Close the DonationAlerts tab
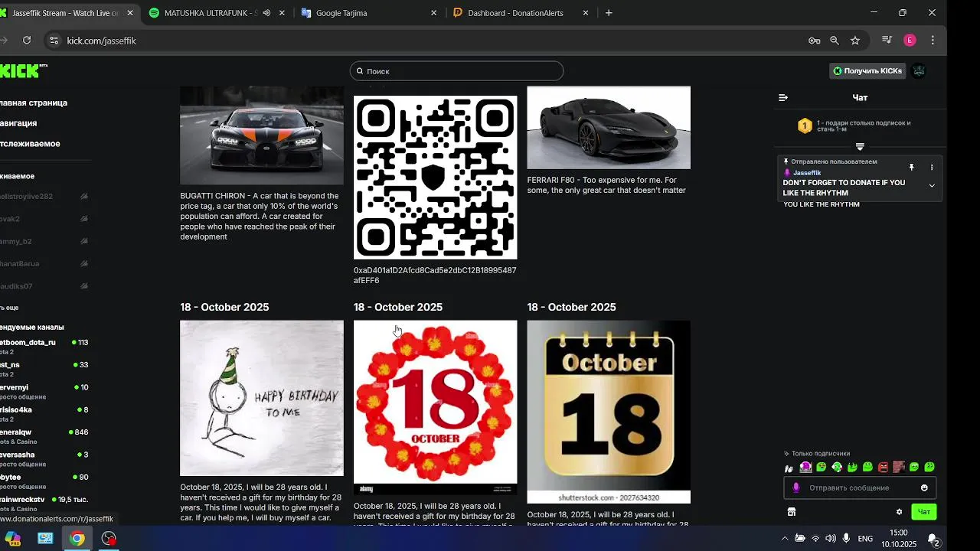The height and width of the screenshot is (551, 980). pos(586,13)
